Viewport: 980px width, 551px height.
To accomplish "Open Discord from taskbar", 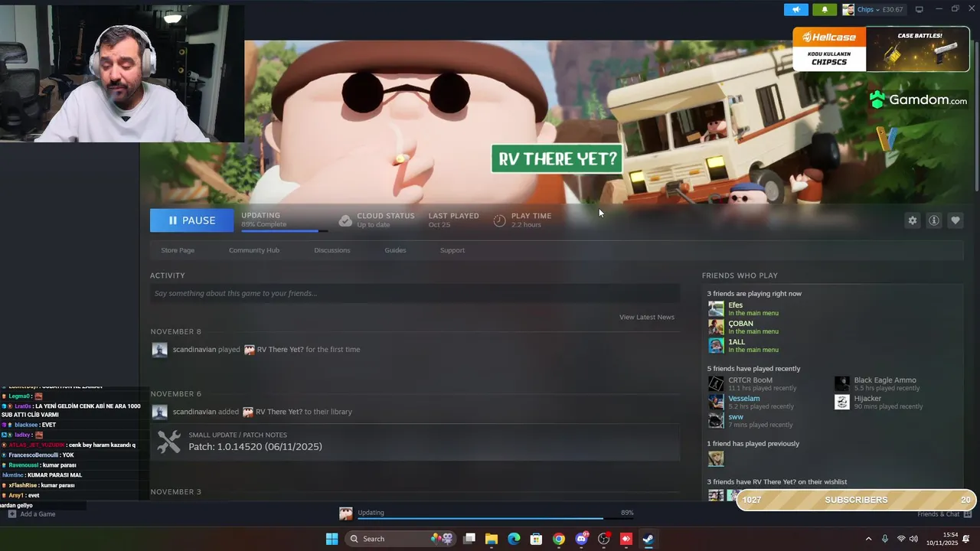I will 581,539.
